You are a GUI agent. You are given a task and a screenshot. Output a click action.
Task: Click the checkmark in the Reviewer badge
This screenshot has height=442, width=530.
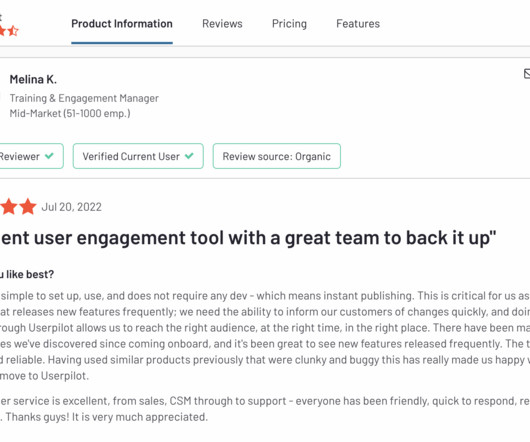click(49, 156)
